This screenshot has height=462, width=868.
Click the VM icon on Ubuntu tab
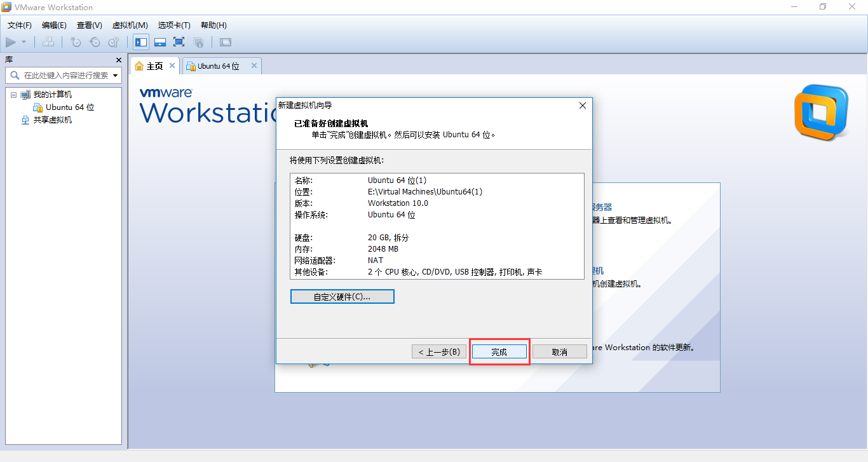pos(191,66)
